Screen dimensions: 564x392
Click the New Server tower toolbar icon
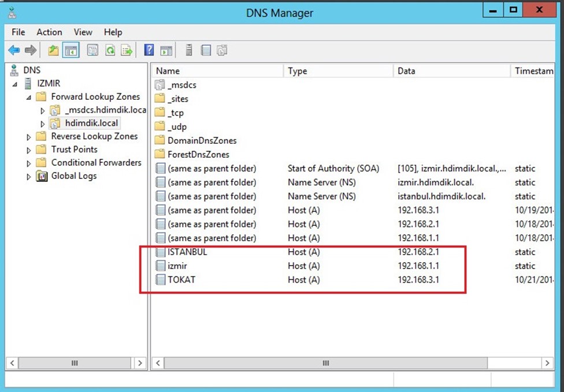tap(189, 50)
